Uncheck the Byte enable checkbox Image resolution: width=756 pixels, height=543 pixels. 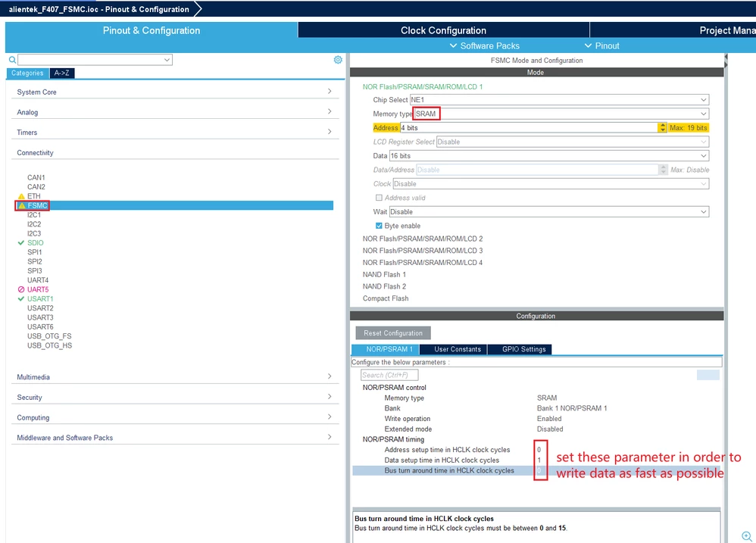[379, 226]
